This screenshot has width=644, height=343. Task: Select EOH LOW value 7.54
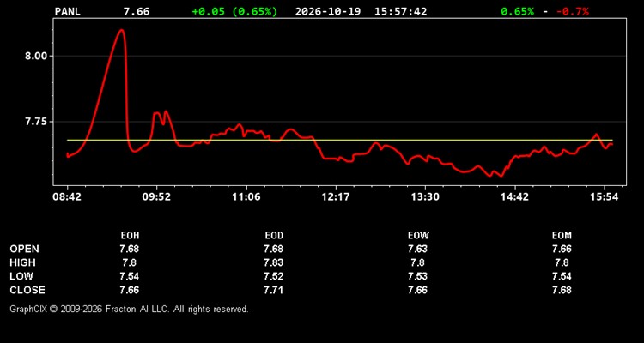tap(130, 276)
